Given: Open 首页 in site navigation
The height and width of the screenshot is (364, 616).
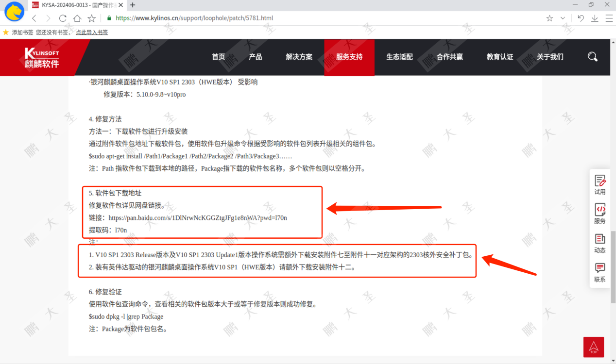Looking at the screenshot, I should 219,57.
